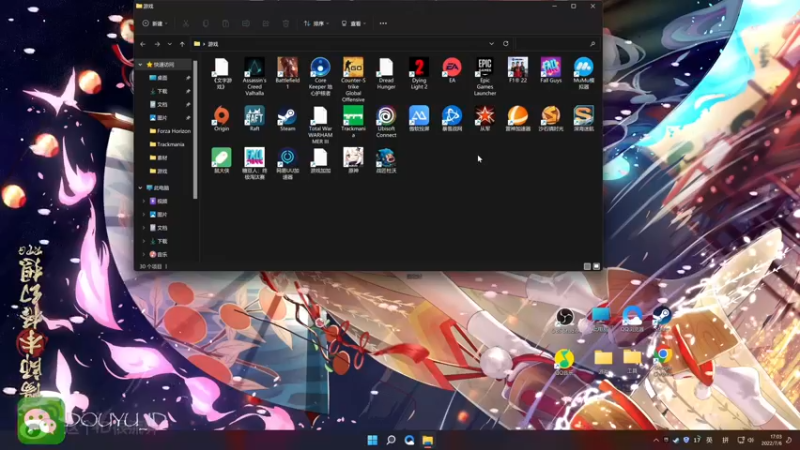
Task: Go forward in folder history
Action: [x=157, y=44]
